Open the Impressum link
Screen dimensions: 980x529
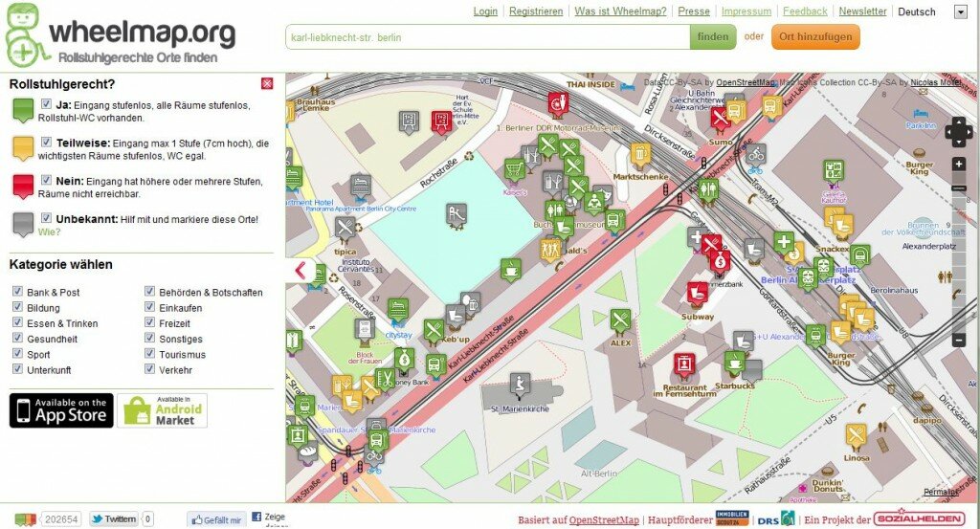tap(746, 11)
